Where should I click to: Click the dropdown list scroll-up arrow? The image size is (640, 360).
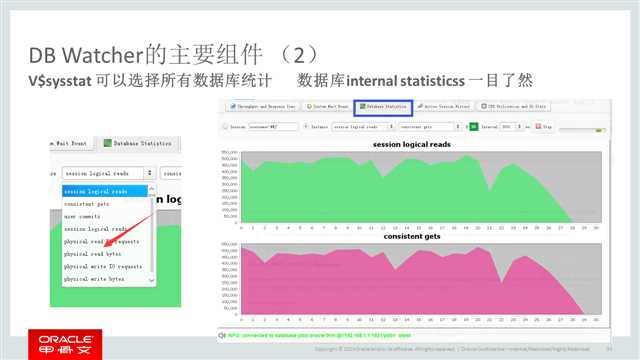coord(152,189)
